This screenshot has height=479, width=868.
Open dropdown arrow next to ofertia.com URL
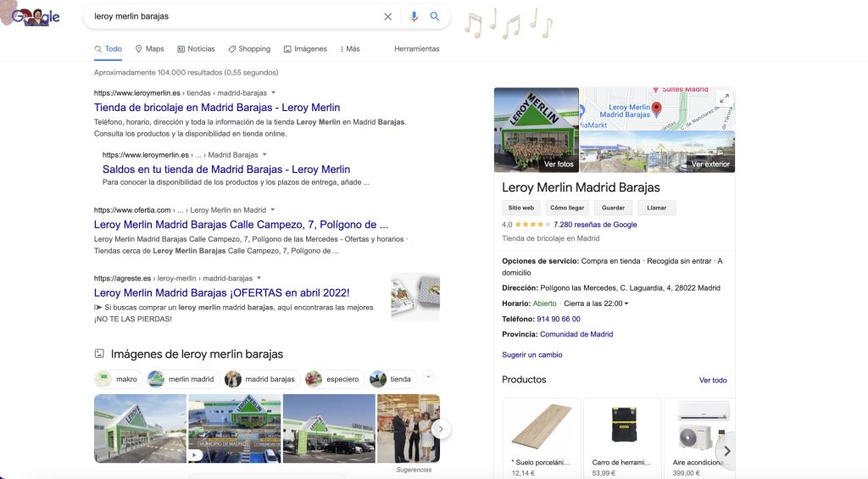coord(272,210)
